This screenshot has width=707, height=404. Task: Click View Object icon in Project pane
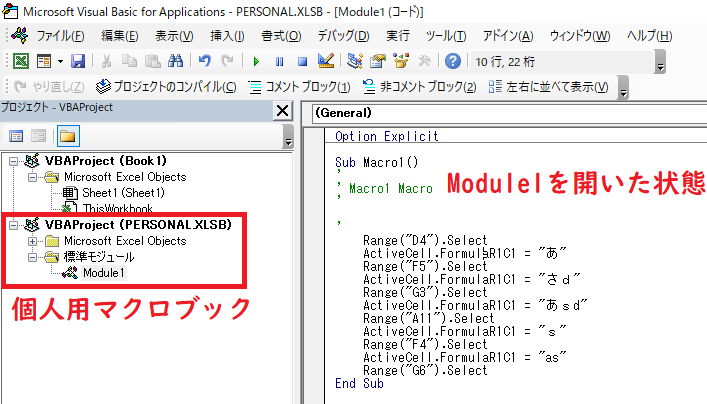39,136
